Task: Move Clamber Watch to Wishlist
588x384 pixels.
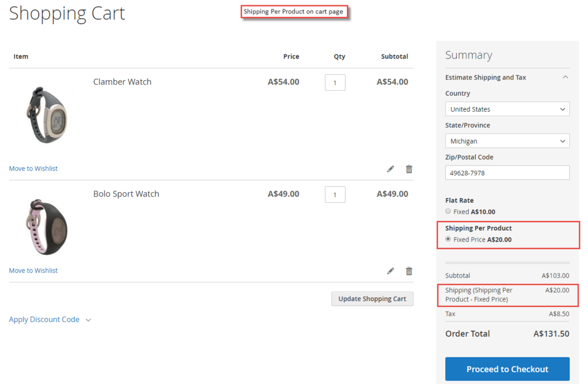Action: (33, 168)
